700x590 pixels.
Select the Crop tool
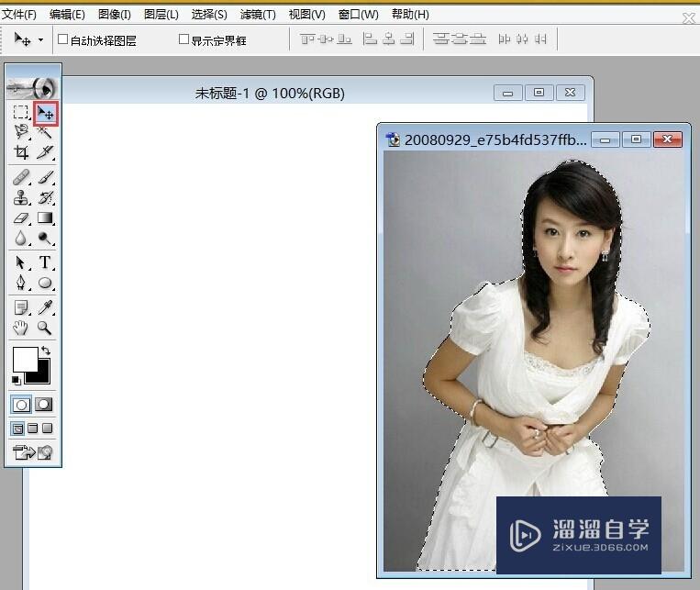click(20, 152)
